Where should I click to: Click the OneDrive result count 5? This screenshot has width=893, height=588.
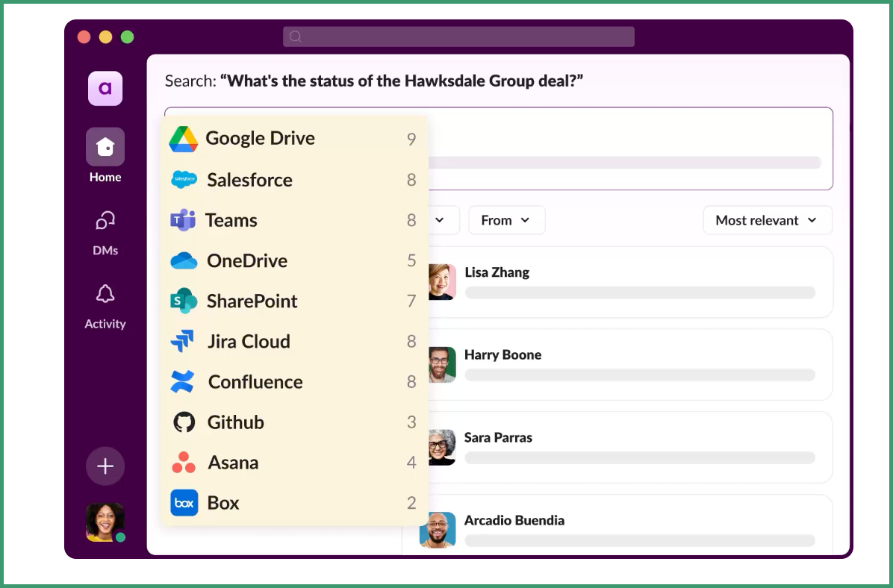[411, 260]
